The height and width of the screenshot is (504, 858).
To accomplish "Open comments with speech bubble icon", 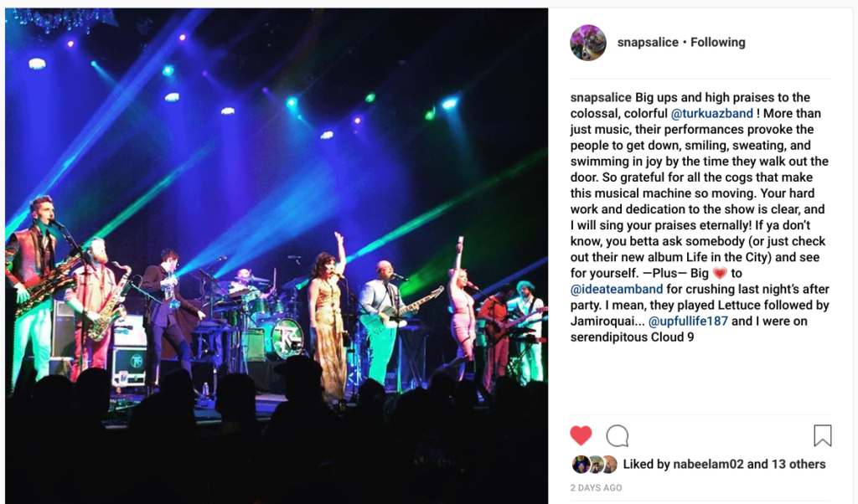I will (x=618, y=435).
